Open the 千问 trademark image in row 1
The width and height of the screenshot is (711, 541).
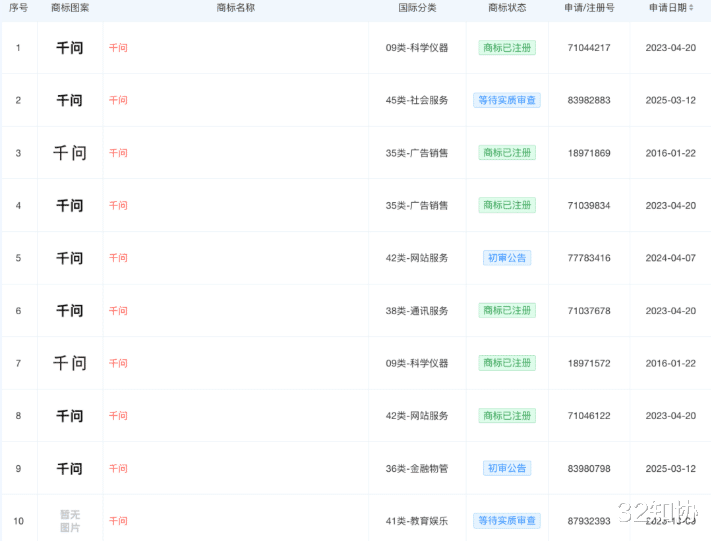point(69,48)
